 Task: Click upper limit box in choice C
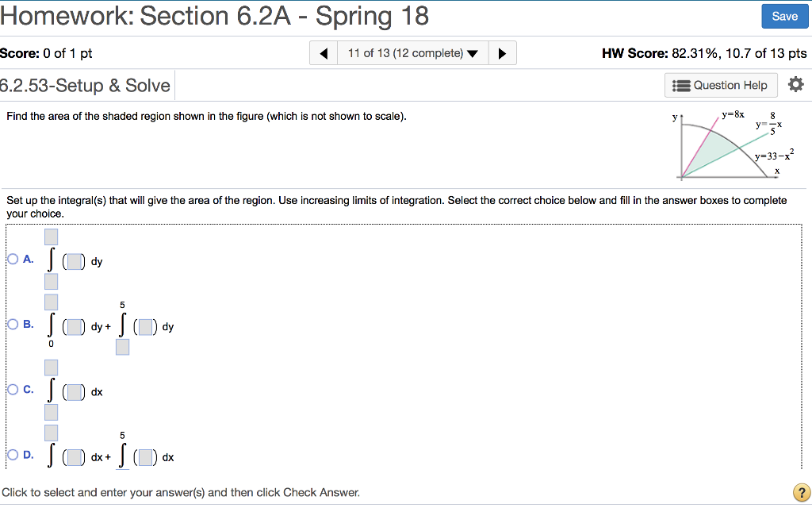[x=52, y=368]
